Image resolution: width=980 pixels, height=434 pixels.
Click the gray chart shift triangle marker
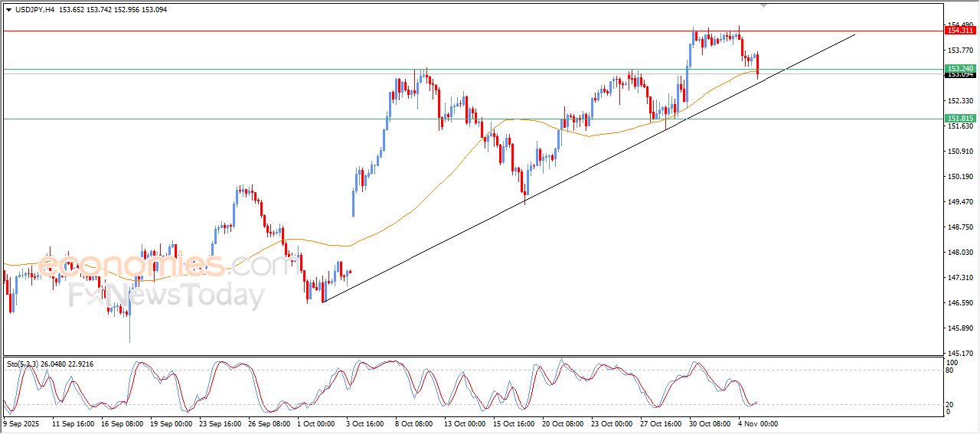[763, 5]
